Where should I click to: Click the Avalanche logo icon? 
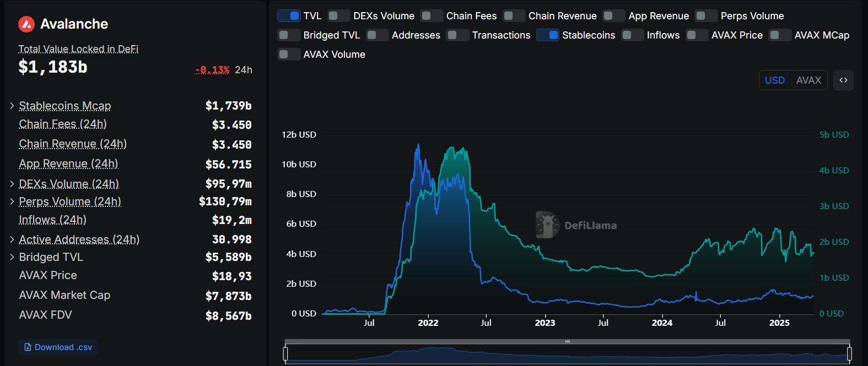tap(26, 24)
